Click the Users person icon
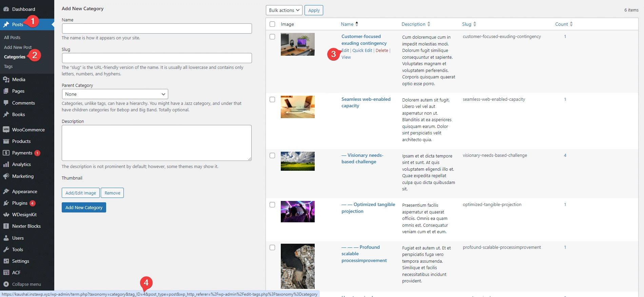The height and width of the screenshot is (297, 644). 6,238
